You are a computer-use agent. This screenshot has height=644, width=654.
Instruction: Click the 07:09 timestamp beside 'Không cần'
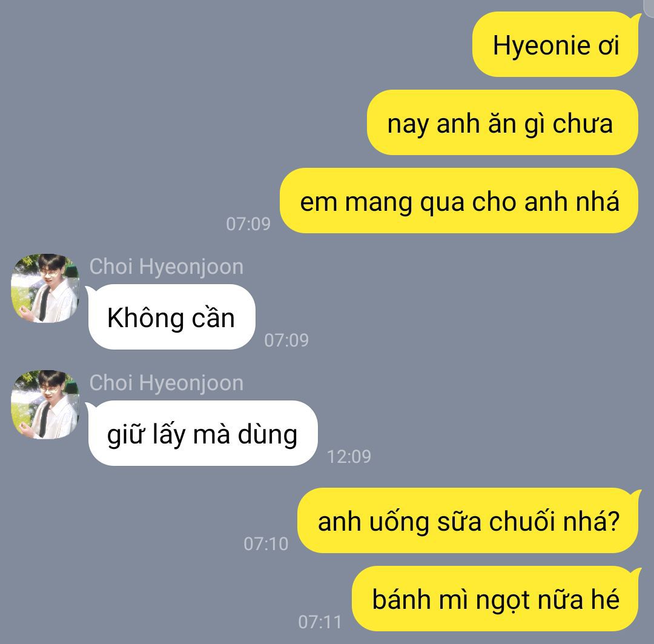tap(286, 340)
